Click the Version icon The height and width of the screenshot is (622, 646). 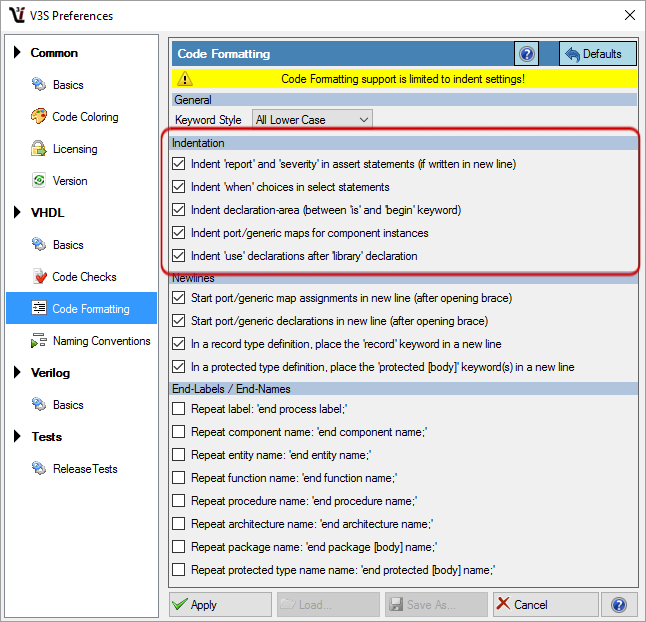point(39,180)
